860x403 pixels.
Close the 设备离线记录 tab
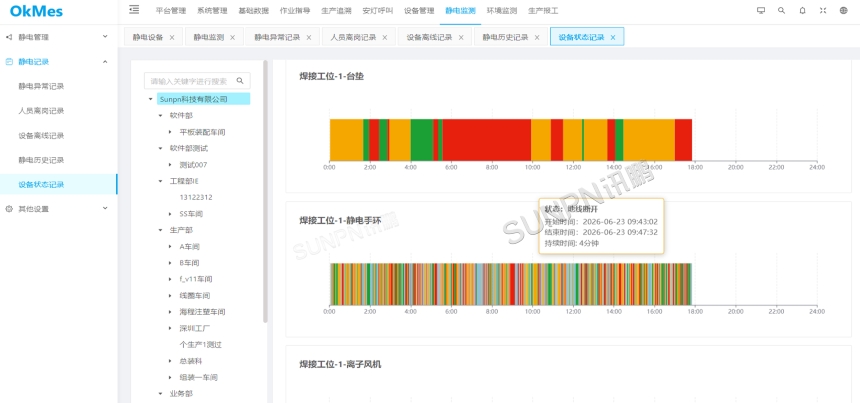[461, 37]
